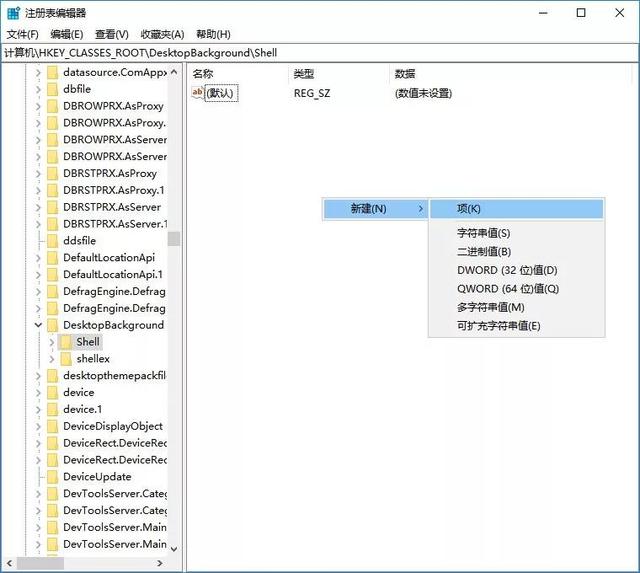Click the shellex folder icon

coord(66,359)
